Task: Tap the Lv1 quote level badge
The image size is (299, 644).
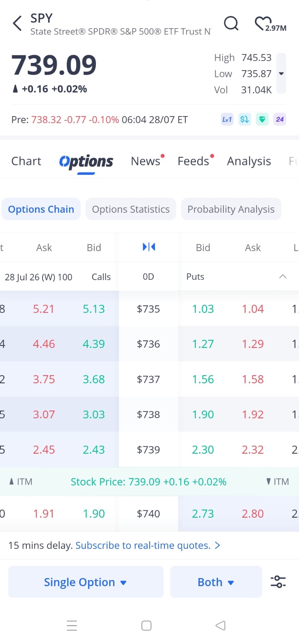Action: pos(227,119)
